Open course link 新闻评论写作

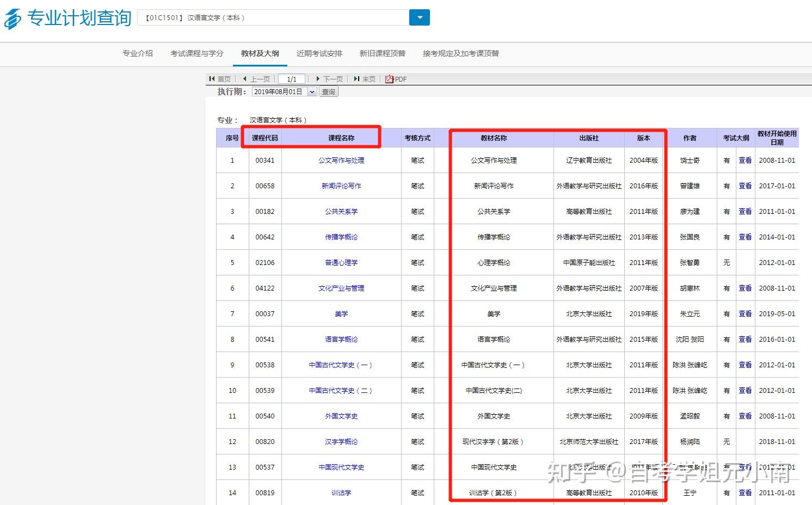[341, 186]
